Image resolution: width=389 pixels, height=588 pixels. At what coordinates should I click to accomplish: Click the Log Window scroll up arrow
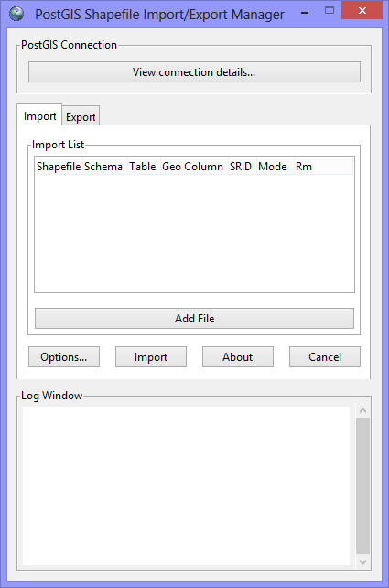[362, 410]
